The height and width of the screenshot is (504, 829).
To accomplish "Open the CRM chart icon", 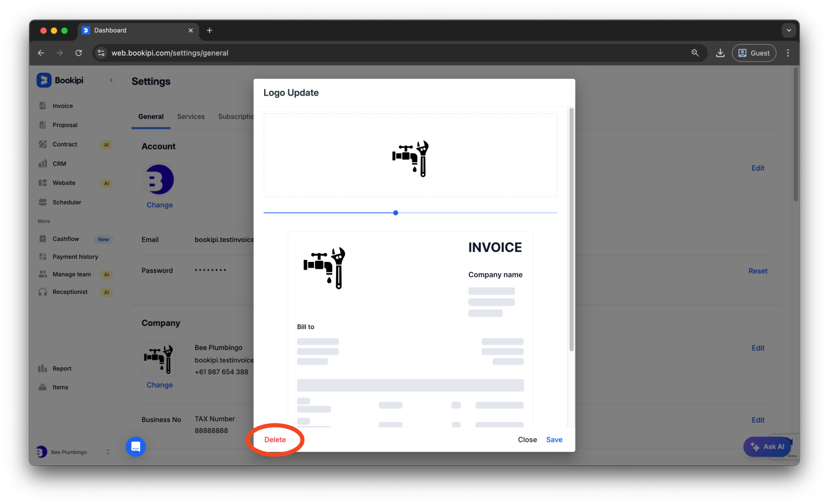I will [x=43, y=164].
